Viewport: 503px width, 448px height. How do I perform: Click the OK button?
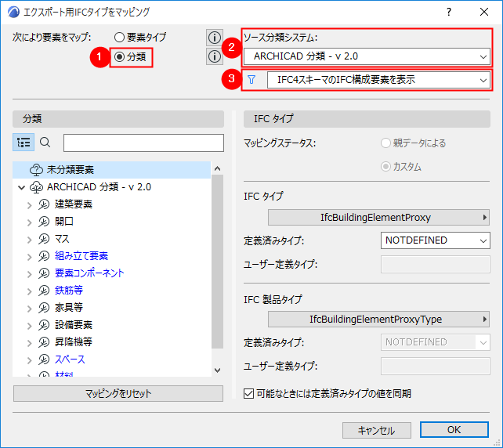coord(454,430)
